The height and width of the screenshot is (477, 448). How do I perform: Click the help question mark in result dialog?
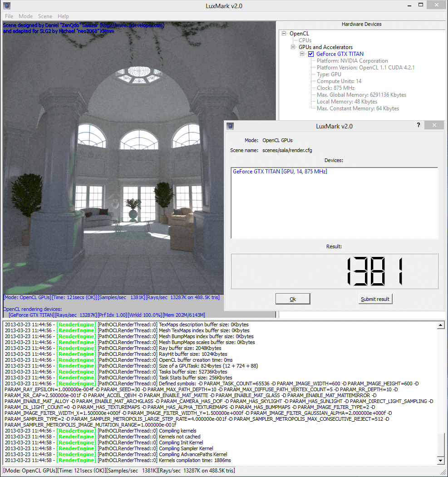(x=418, y=125)
